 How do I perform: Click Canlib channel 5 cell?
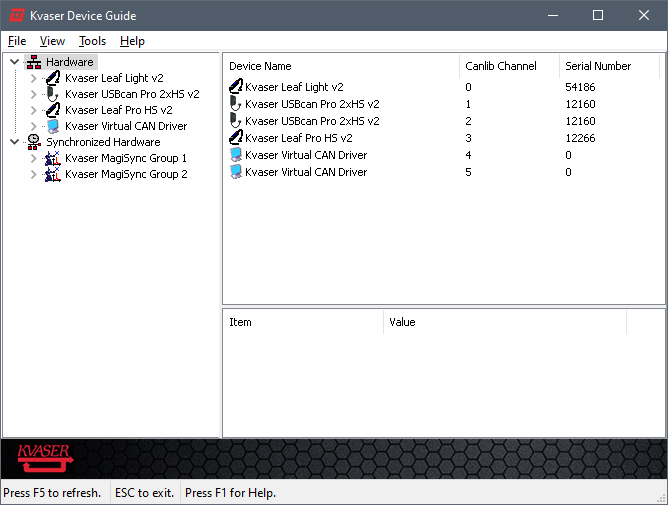(469, 172)
